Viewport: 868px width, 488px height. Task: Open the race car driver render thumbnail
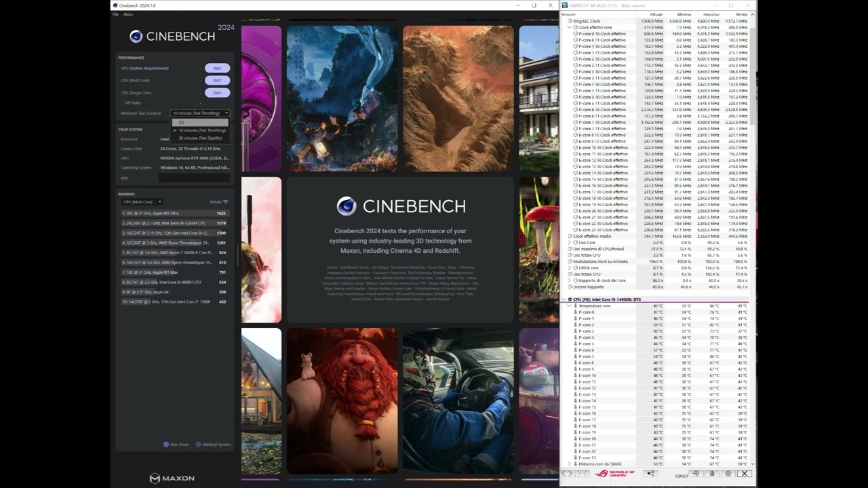click(x=458, y=401)
